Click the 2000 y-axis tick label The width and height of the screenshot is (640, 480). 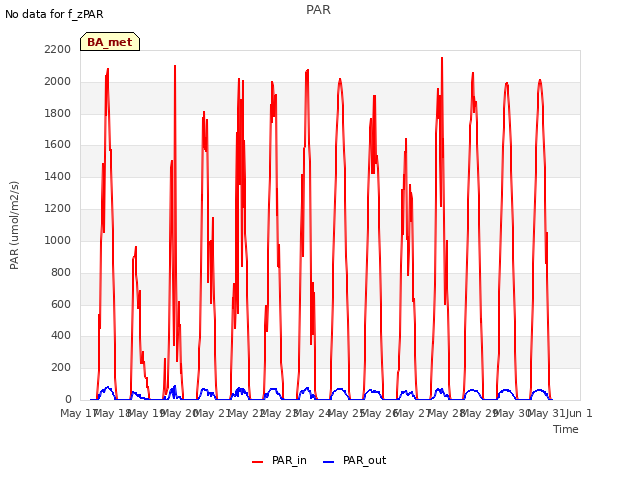click(x=58, y=81)
